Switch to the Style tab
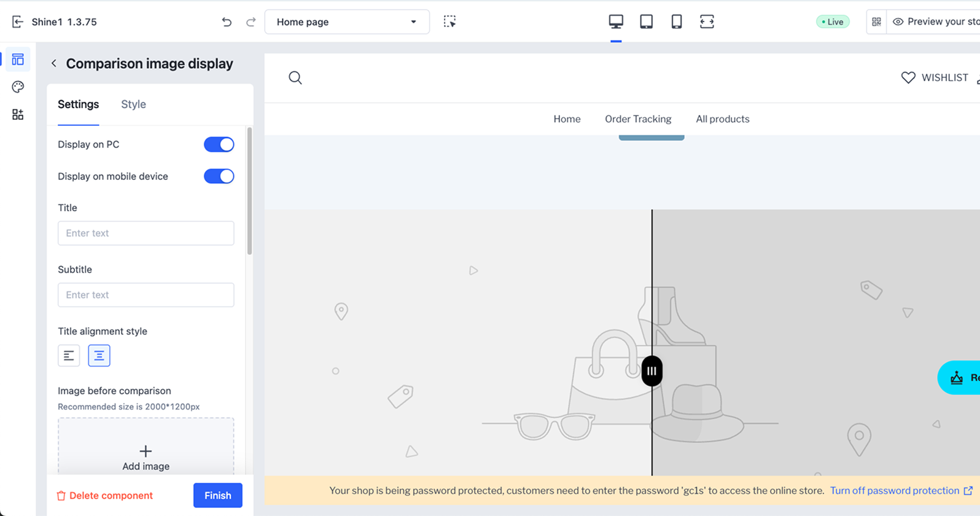Screen dimensions: 980x516 [x=133, y=104]
